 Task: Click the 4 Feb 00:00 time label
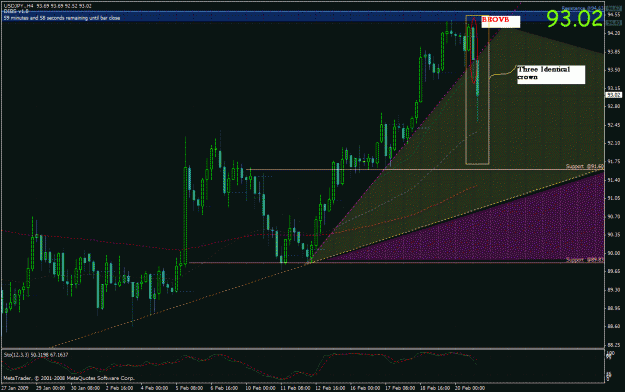pos(154,388)
